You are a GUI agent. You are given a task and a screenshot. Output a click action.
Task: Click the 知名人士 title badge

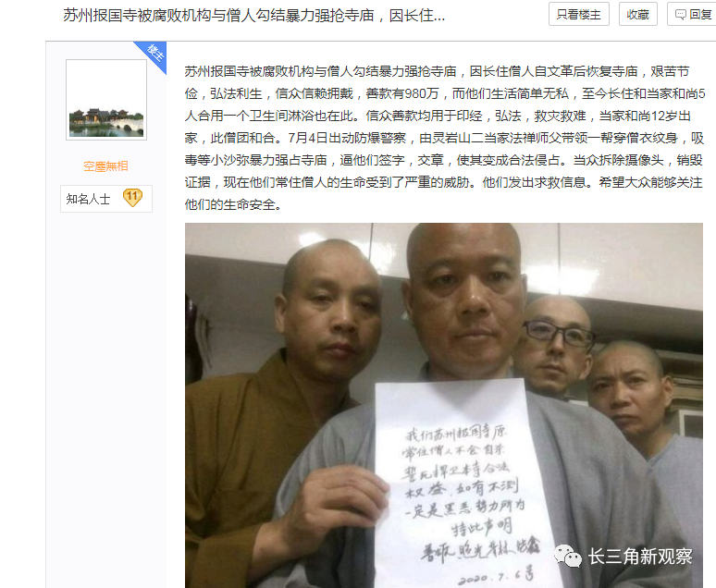88,199
